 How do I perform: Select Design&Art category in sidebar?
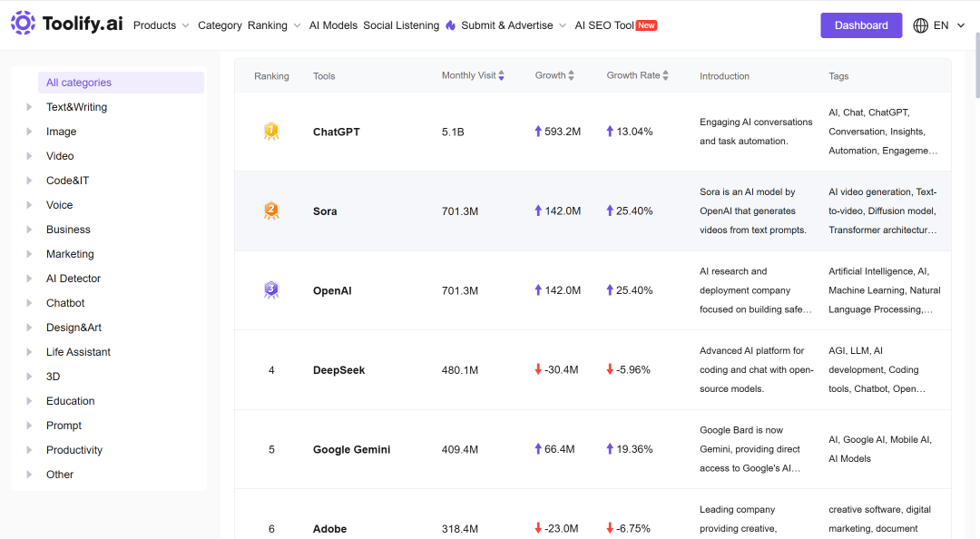[73, 328]
